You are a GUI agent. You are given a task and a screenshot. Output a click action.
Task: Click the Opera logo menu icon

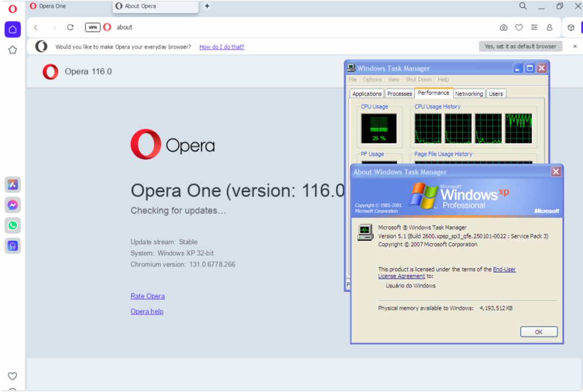tap(12, 9)
